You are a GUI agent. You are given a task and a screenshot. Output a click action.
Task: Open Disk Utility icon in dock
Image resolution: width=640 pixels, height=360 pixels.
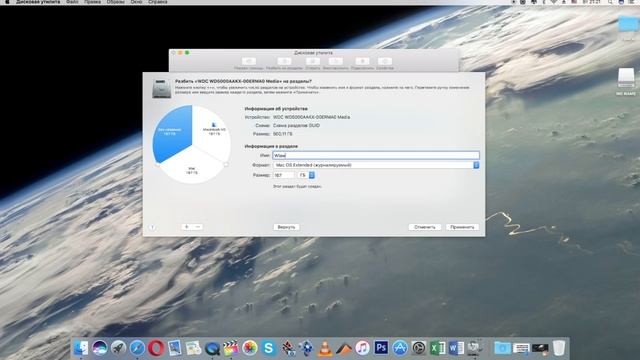click(475, 348)
